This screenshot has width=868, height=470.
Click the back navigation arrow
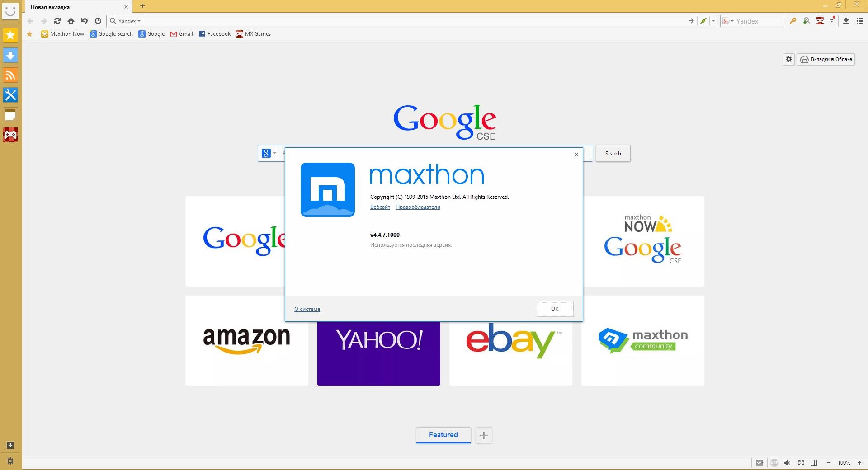point(30,21)
